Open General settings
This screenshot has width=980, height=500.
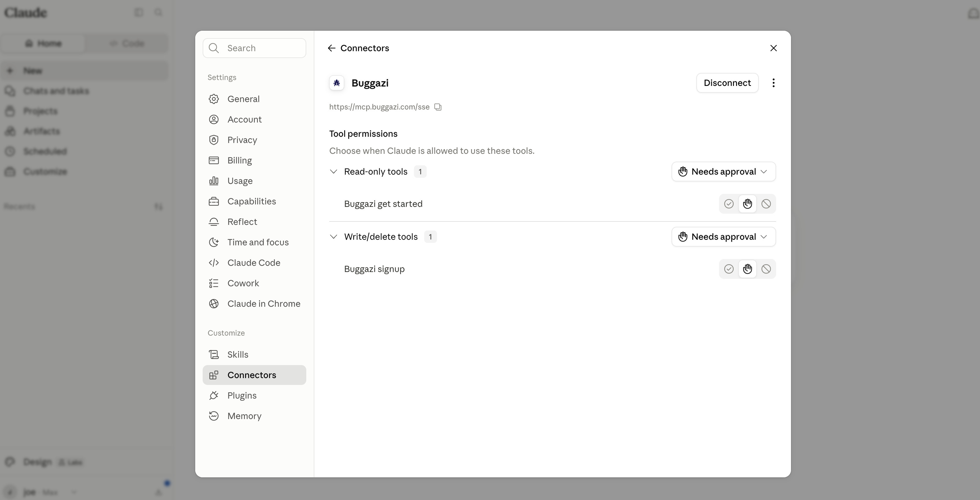(254, 99)
